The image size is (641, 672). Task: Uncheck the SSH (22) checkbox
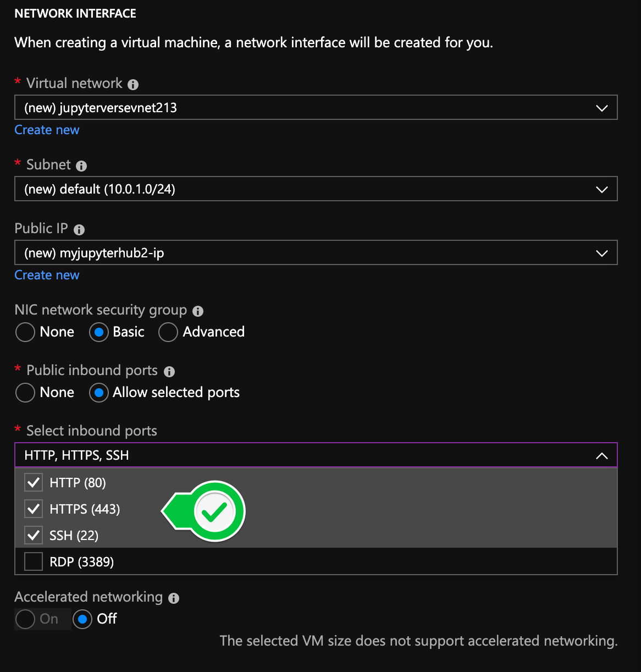tap(34, 536)
